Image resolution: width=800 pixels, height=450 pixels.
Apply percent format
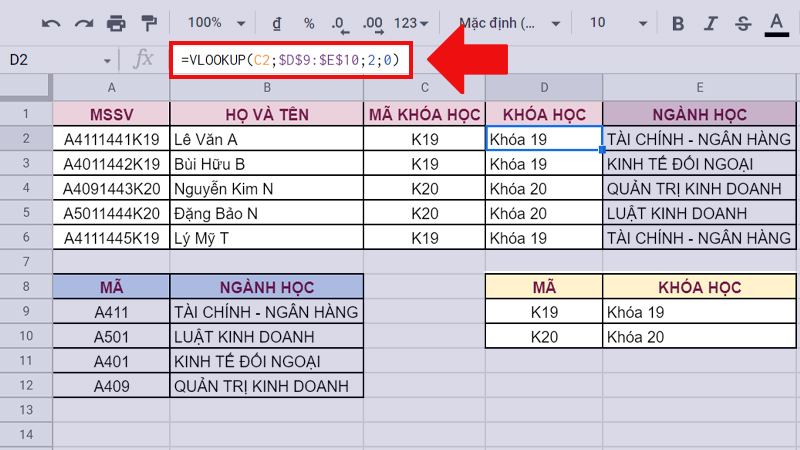309,22
